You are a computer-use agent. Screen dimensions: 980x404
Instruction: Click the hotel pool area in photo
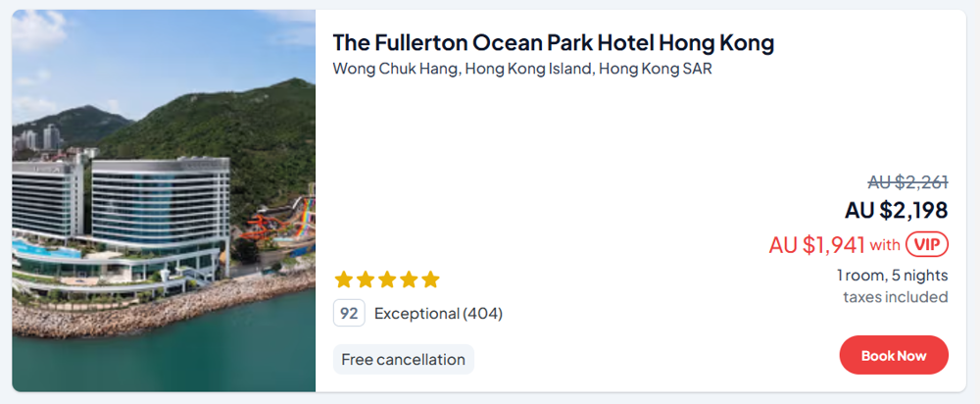[47, 249]
